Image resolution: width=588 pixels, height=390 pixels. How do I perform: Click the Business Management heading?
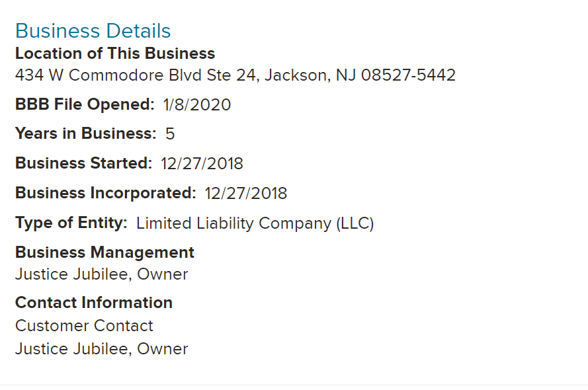click(x=105, y=252)
